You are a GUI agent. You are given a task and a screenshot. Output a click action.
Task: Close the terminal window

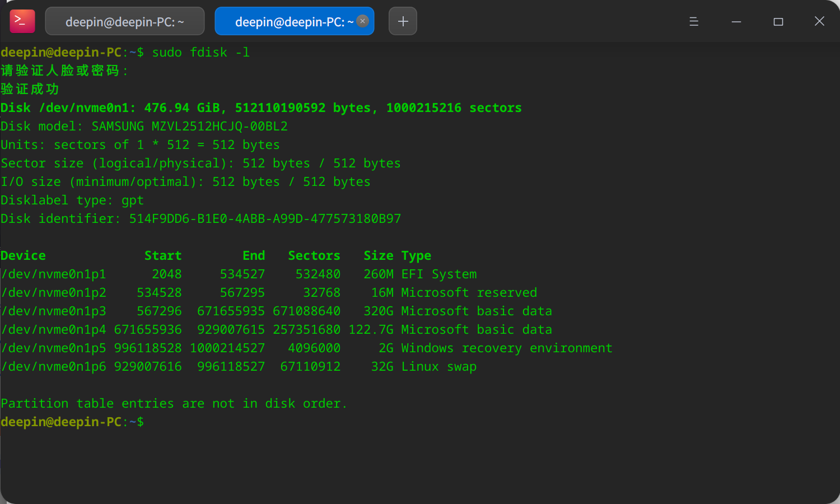coord(819,21)
